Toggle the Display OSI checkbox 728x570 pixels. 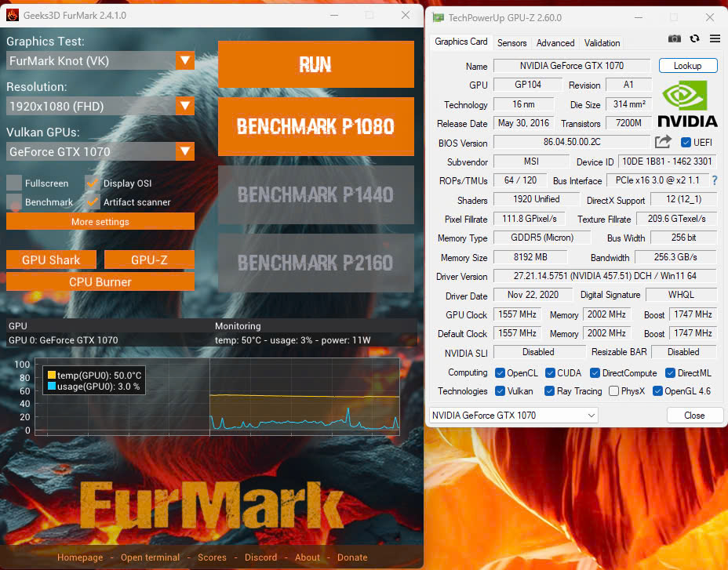click(93, 183)
